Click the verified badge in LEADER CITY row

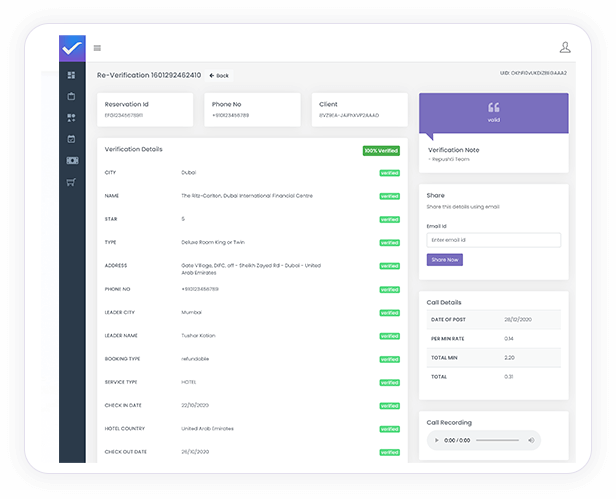390,313
